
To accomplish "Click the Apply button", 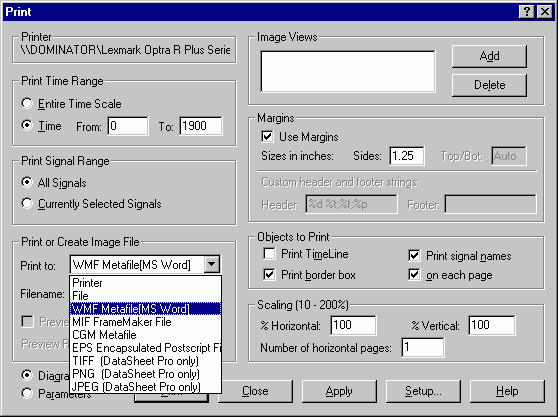I will 339,391.
